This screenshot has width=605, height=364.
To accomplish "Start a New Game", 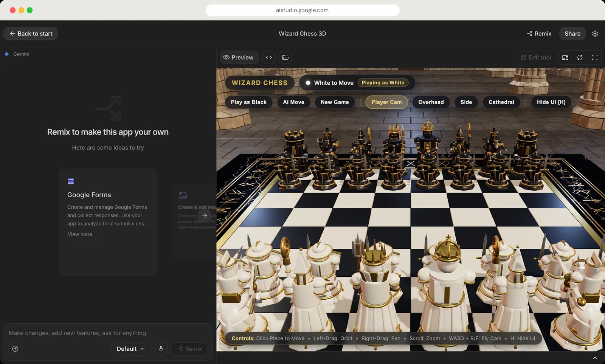I will [335, 102].
